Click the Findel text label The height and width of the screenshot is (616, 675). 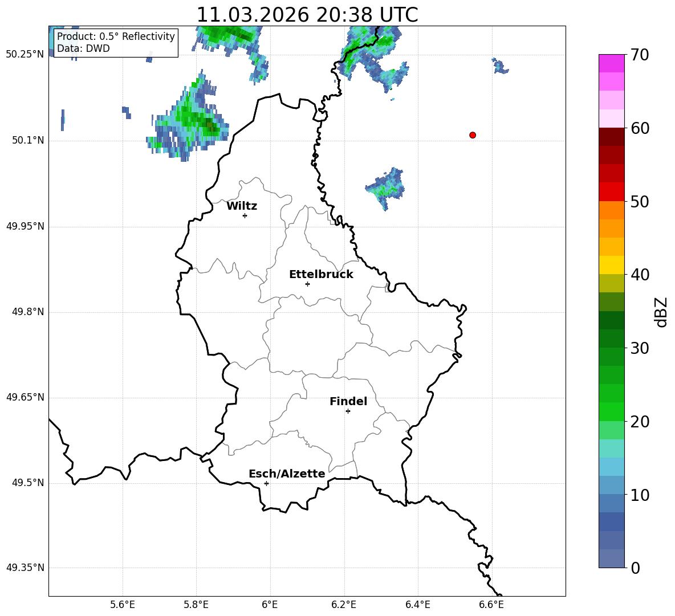(x=348, y=401)
